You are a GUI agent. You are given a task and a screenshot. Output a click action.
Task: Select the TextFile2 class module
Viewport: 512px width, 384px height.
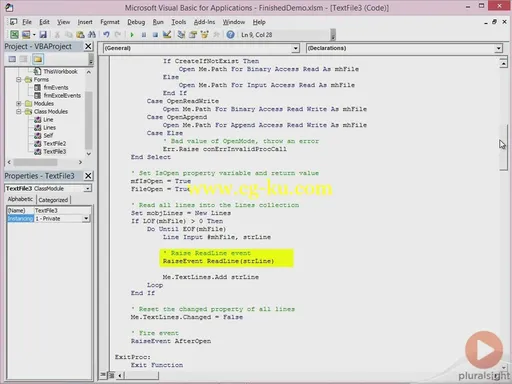55,143
